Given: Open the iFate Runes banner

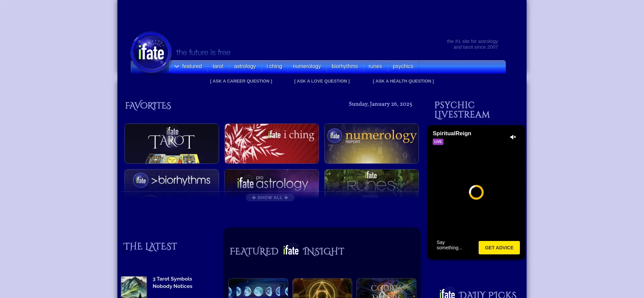Looking at the screenshot, I should [x=371, y=181].
